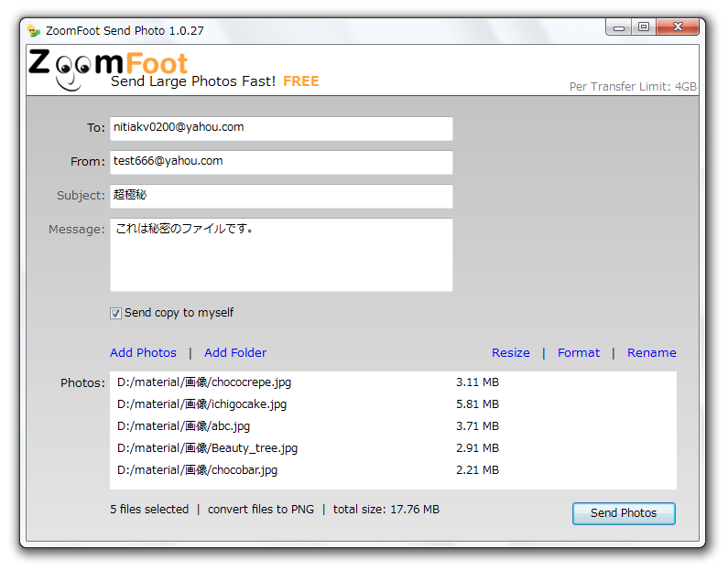Image resolution: width=728 pixels, height=570 pixels.
Task: Click the ZoomFoot logo banner
Action: [x=109, y=70]
